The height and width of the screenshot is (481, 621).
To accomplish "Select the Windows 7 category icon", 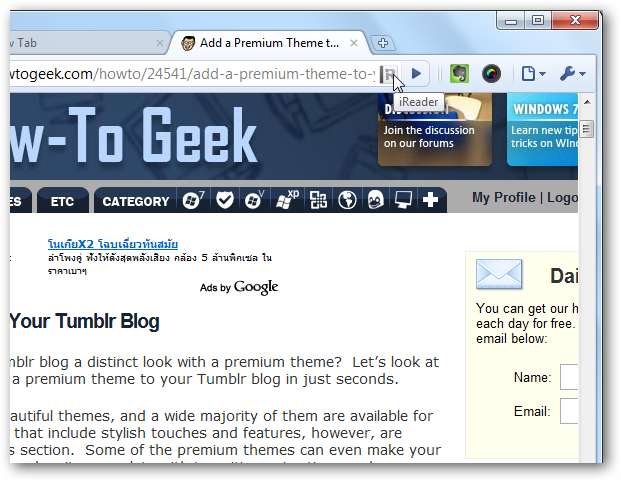I will tap(193, 200).
